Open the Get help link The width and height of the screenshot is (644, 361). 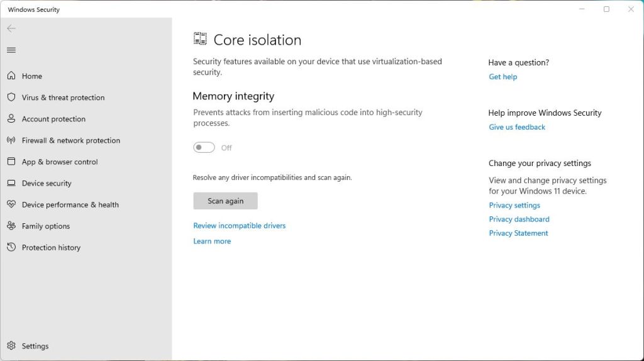pyautogui.click(x=502, y=77)
